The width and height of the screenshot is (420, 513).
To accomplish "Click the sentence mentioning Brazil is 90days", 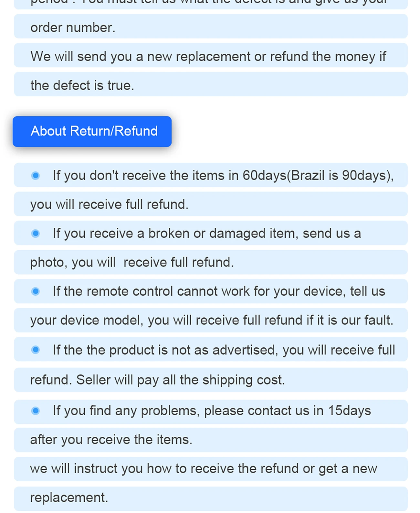I will (223, 176).
